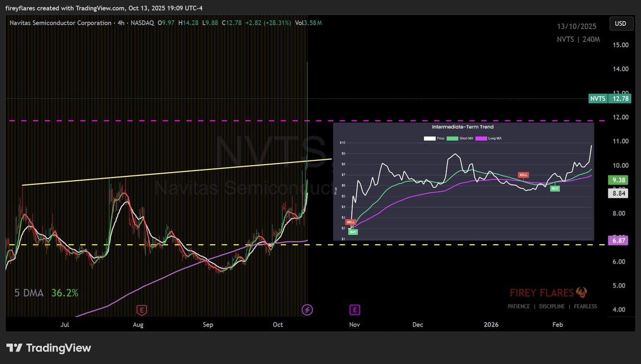Click the Navitas Semiconductor Corporation title

tap(60, 23)
